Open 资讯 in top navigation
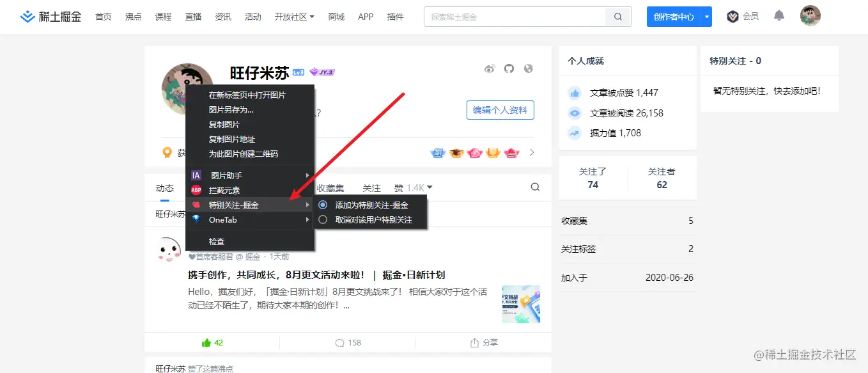 point(223,17)
